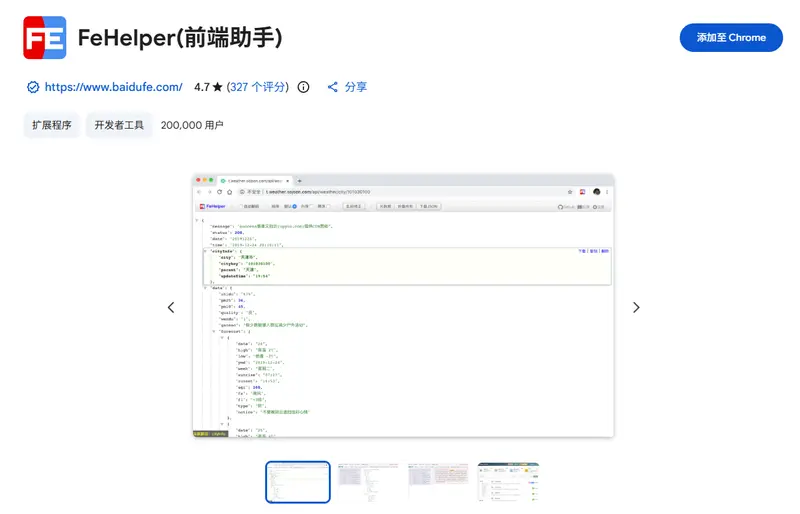Select the third screenshot thumbnail
800x514 pixels.
(438, 482)
